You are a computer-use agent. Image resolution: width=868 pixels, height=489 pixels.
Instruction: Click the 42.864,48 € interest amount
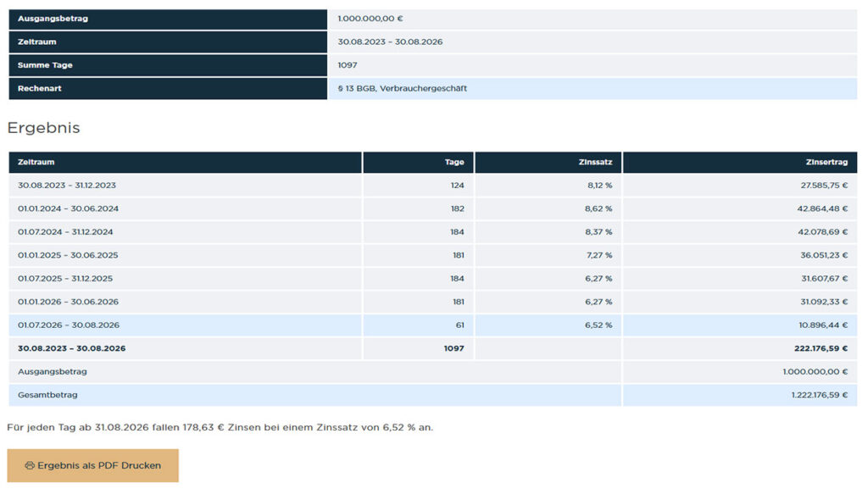822,208
